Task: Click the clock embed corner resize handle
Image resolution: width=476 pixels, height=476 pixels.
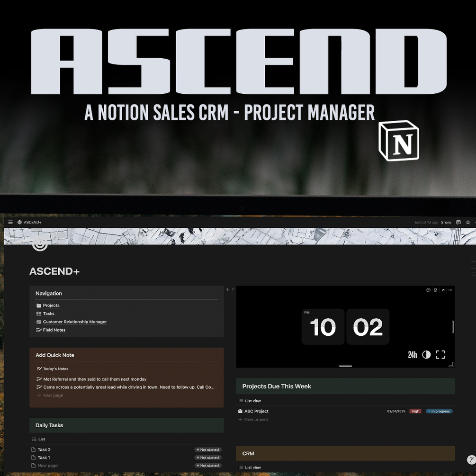Action: (451, 365)
